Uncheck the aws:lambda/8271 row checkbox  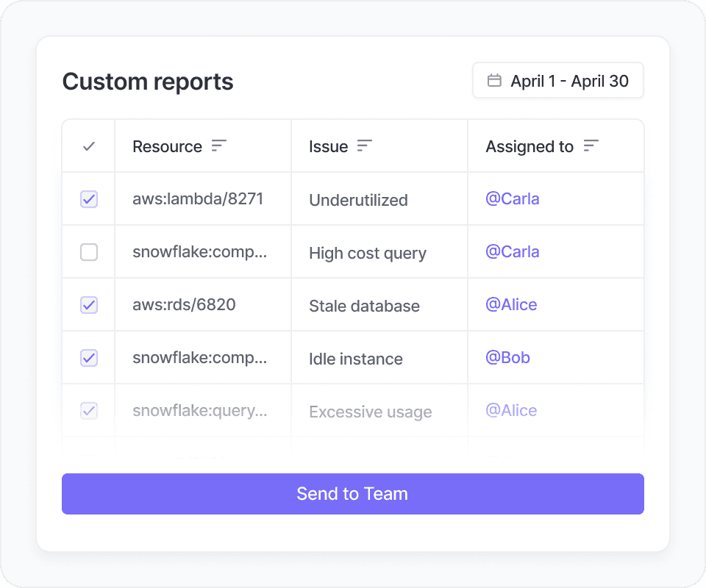89,199
